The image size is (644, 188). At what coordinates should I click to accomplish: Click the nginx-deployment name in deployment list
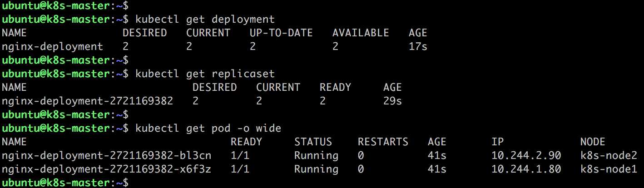coord(52,46)
